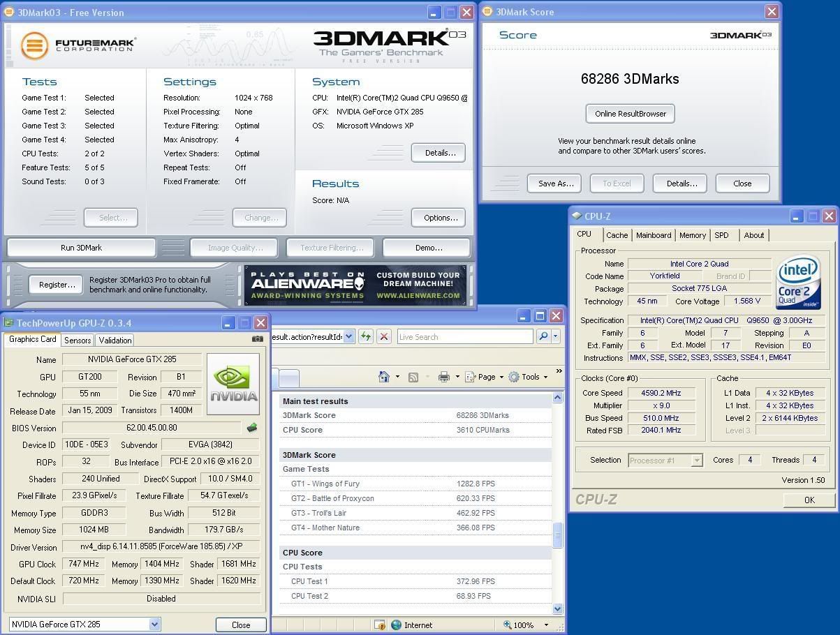Click the 3DMark Score title bar icon
The height and width of the screenshot is (635, 840).
click(x=487, y=12)
